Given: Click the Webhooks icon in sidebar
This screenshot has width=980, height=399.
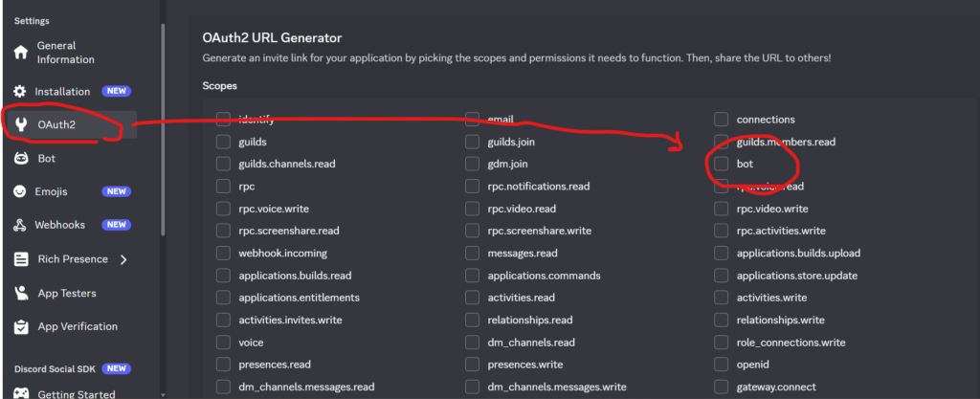Looking at the screenshot, I should pos(20,225).
